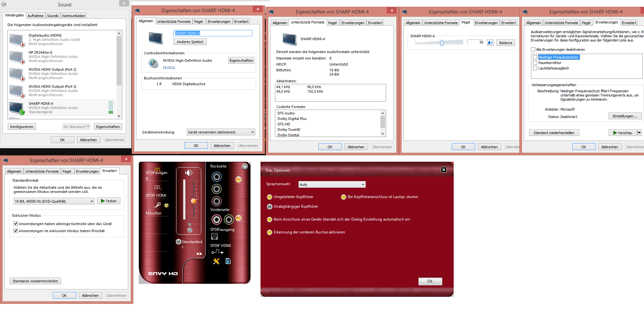Click the Einstellungen... button
This screenshot has width=644, height=309.
(x=625, y=116)
